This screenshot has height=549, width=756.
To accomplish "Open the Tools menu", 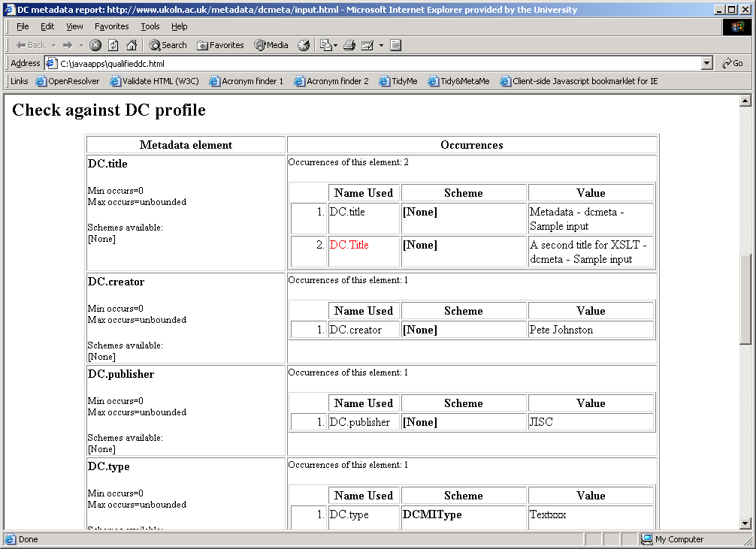I will click(150, 26).
